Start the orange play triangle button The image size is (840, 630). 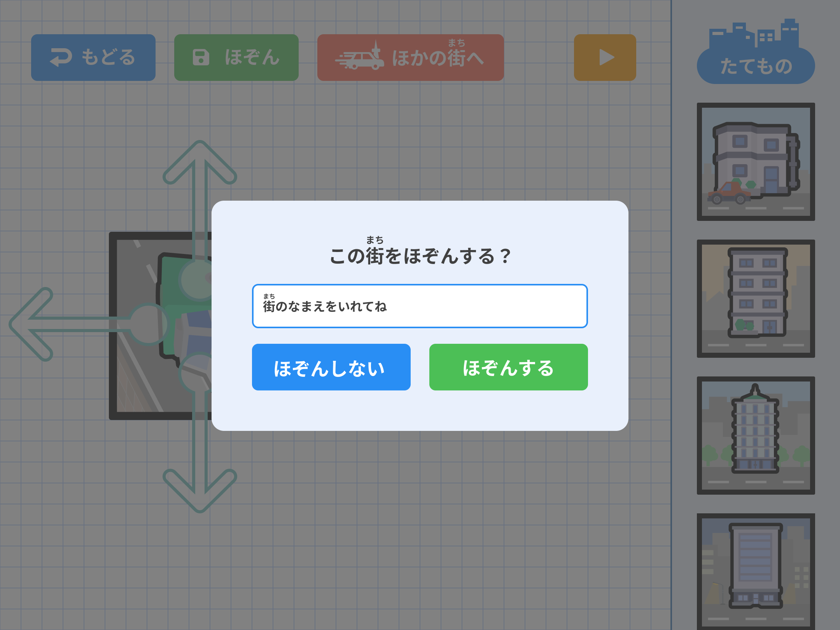(605, 58)
